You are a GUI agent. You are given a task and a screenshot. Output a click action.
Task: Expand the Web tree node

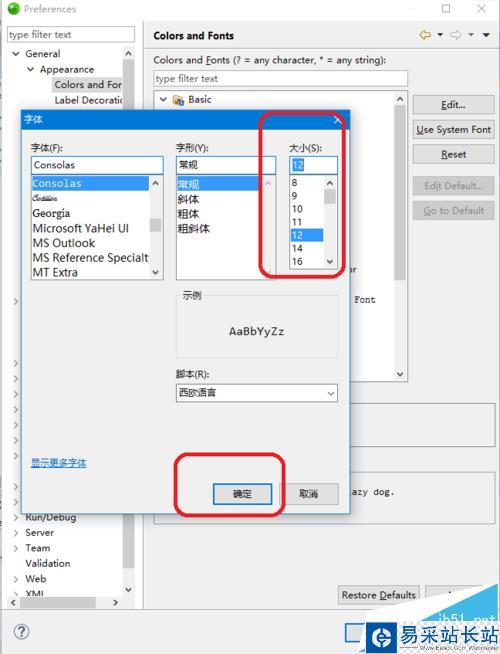tap(16, 579)
